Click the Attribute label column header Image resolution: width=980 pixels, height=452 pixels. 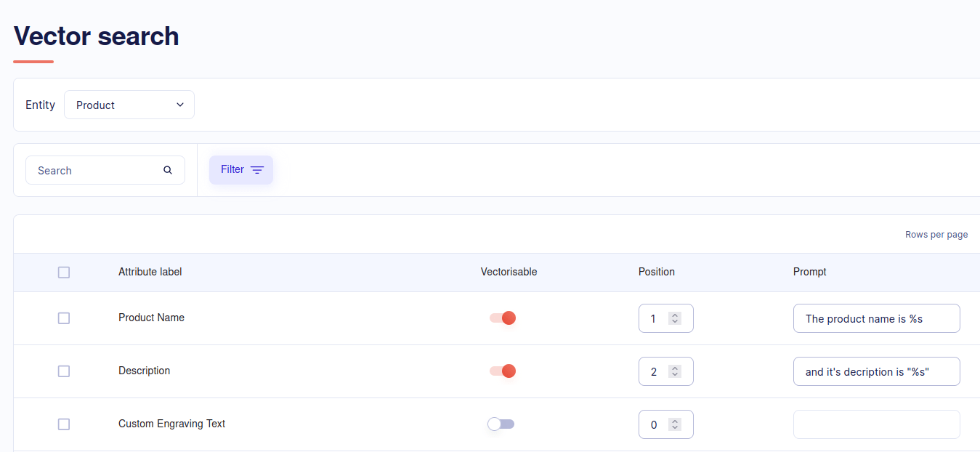pyautogui.click(x=150, y=272)
